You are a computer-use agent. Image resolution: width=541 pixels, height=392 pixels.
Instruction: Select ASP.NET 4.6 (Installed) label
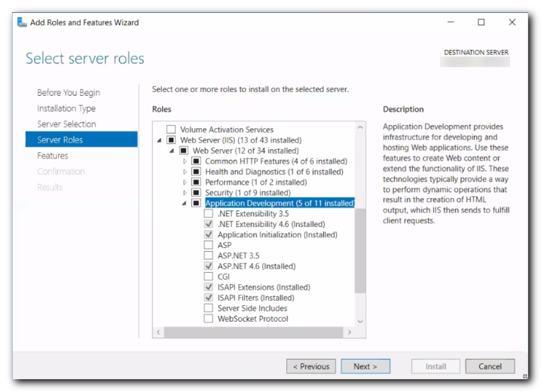(x=257, y=266)
